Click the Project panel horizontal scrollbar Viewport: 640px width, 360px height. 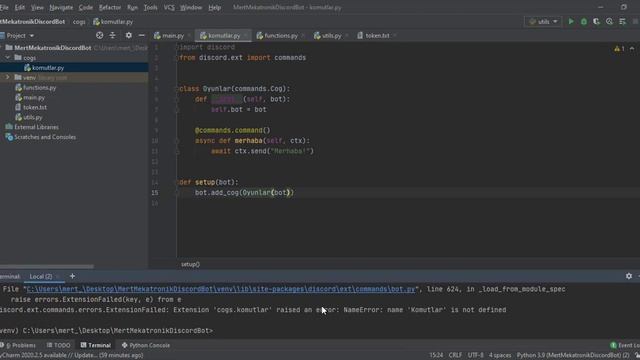(x=47, y=266)
